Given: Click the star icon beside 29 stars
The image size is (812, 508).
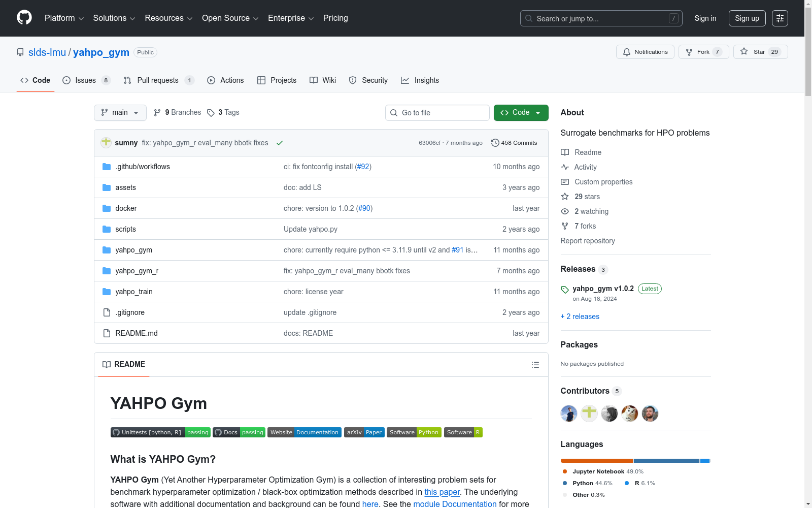Looking at the screenshot, I should coord(565,197).
